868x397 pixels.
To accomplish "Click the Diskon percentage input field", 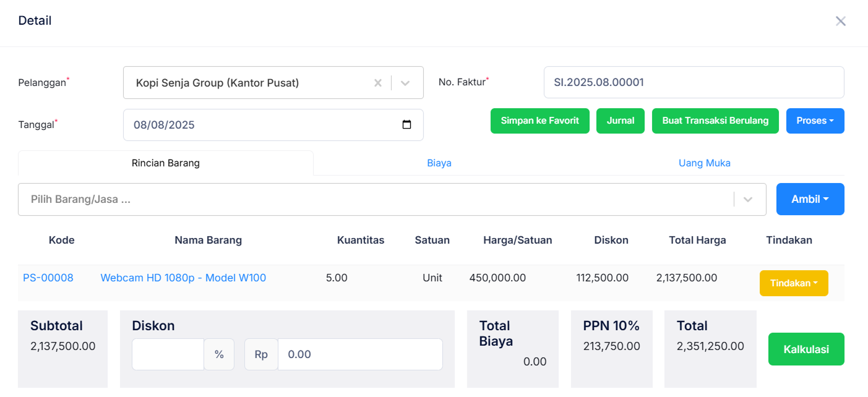I will [168, 354].
